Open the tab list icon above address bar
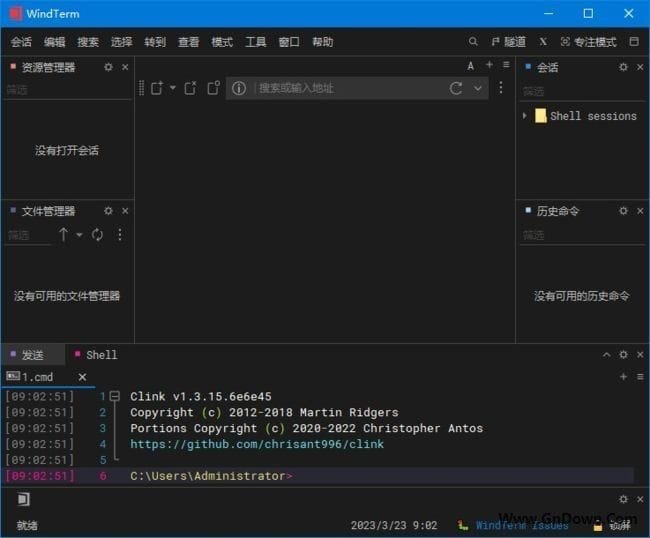The image size is (650, 538). 506,65
